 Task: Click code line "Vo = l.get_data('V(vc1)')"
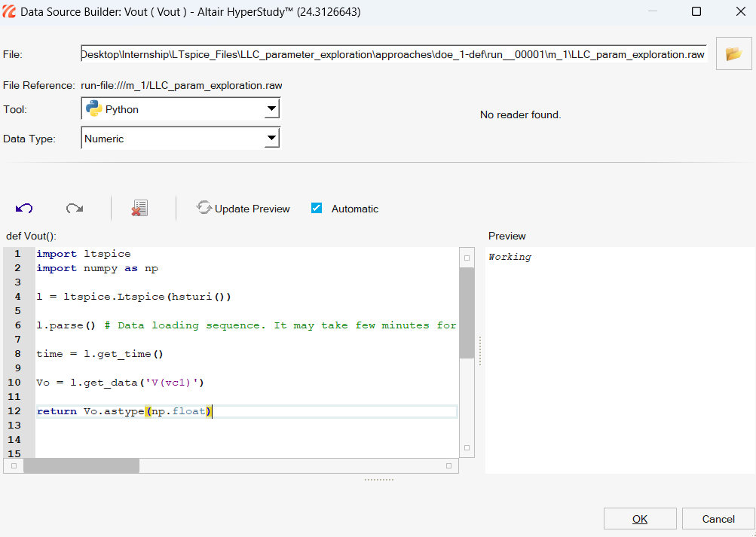[121, 383]
